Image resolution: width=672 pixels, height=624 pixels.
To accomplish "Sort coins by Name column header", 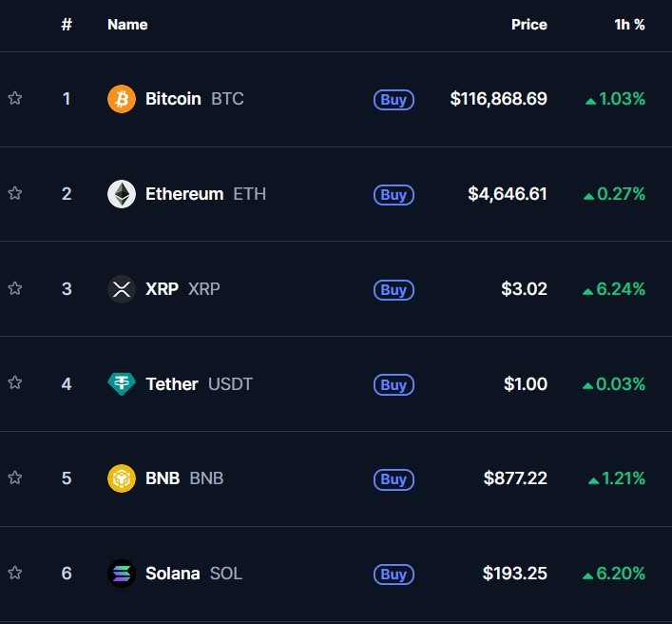I will coord(127,25).
